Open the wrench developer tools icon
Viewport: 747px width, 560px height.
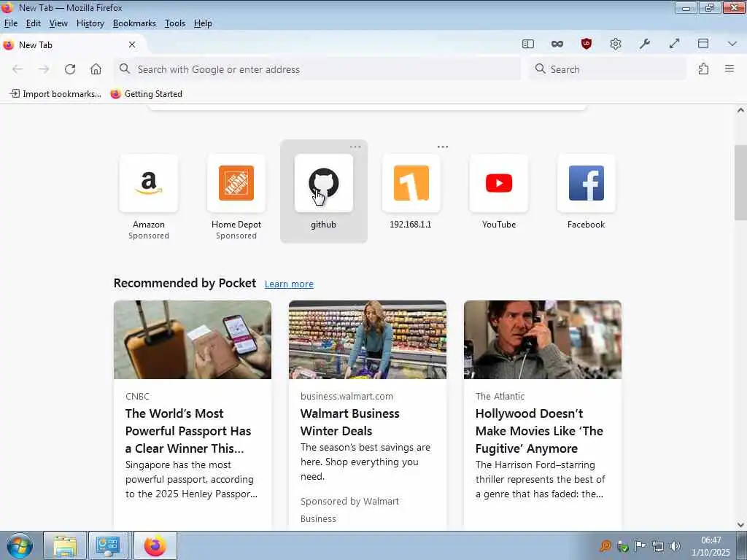[645, 44]
